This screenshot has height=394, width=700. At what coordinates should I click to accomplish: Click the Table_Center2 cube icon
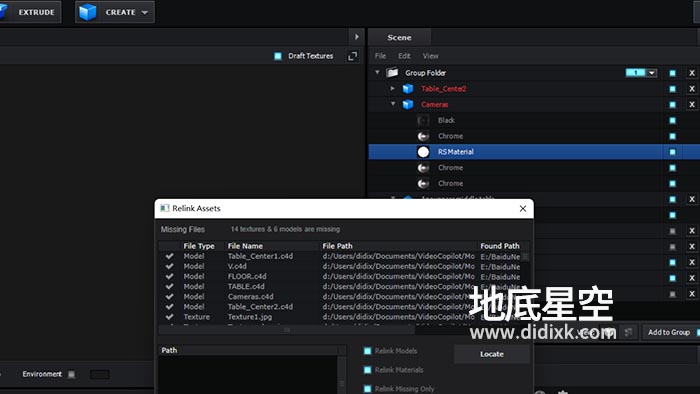pos(408,89)
